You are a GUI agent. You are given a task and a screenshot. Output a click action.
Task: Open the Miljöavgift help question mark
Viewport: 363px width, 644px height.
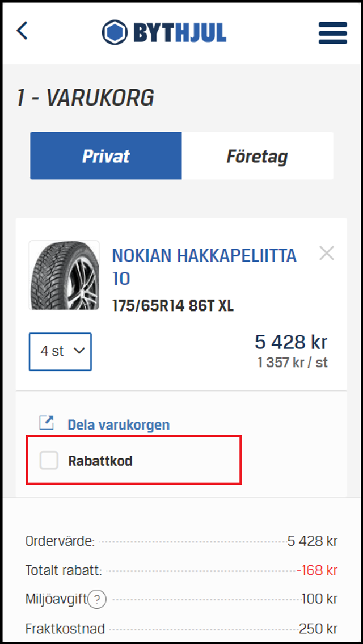(x=97, y=599)
